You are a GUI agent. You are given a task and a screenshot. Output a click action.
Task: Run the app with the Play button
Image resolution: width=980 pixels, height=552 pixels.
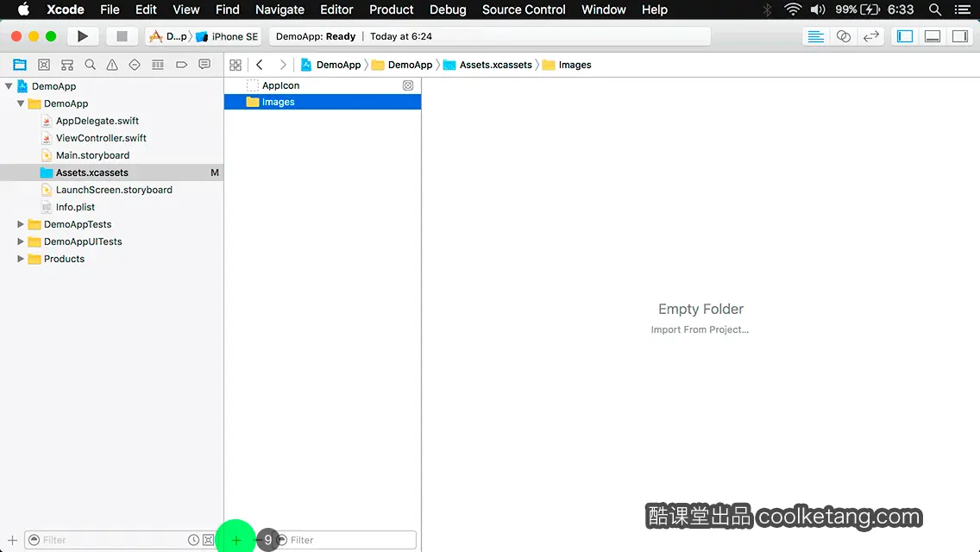tap(83, 36)
